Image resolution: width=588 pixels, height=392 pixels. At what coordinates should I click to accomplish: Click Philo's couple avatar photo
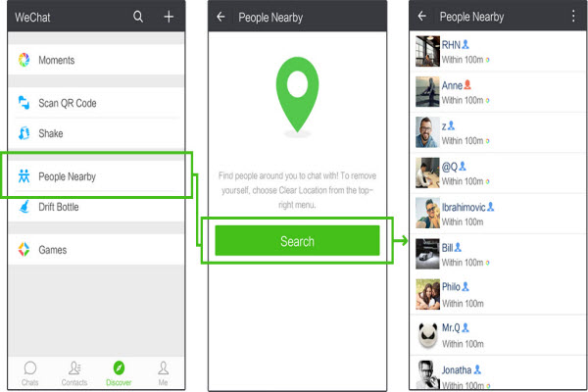427,294
